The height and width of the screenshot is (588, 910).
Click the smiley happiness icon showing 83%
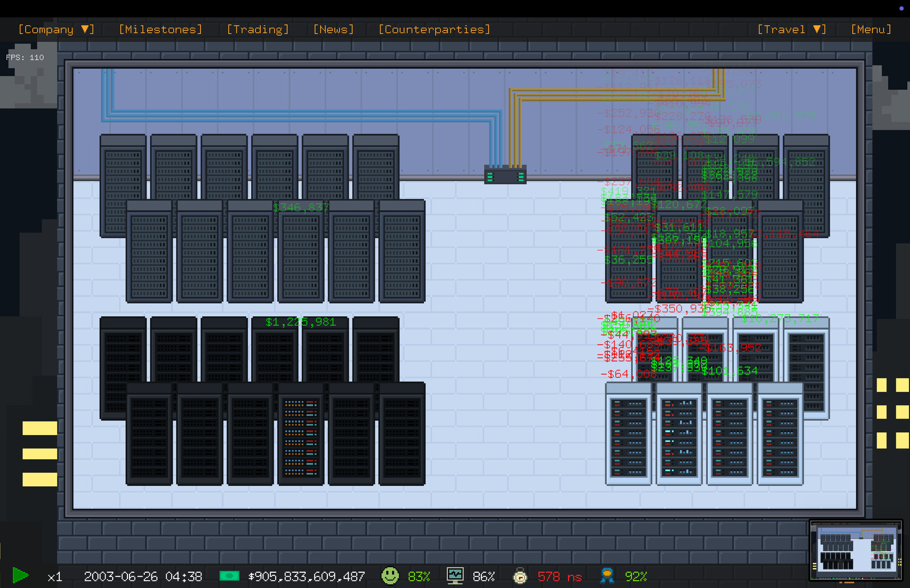pos(391,575)
